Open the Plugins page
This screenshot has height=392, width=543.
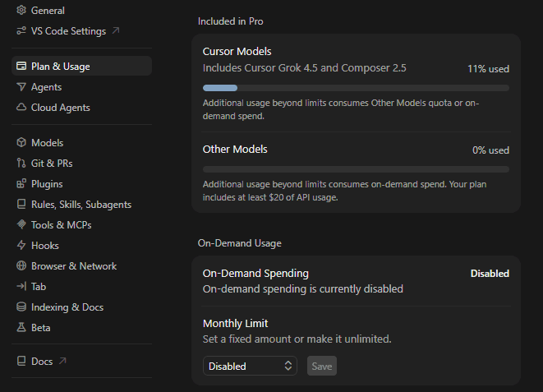(81, 183)
